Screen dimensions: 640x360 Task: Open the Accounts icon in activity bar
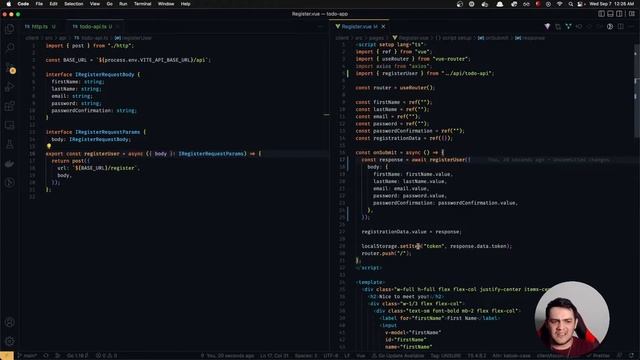coord(10,322)
